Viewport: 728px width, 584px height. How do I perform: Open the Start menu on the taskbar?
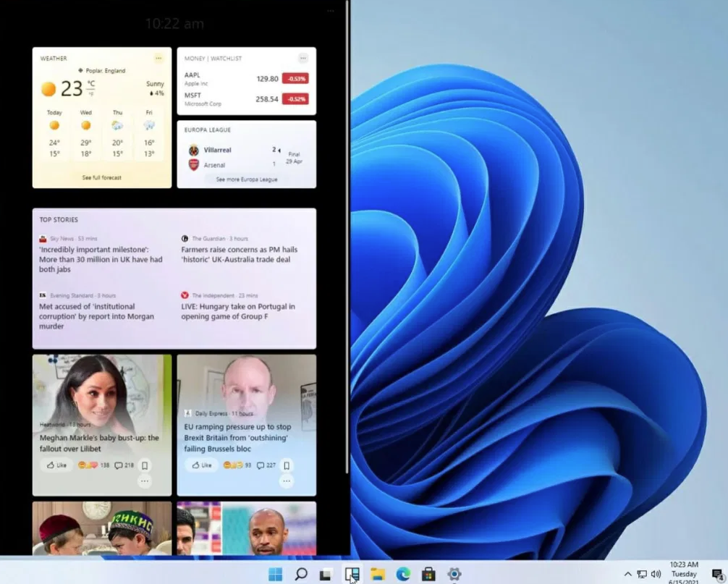coord(275,574)
